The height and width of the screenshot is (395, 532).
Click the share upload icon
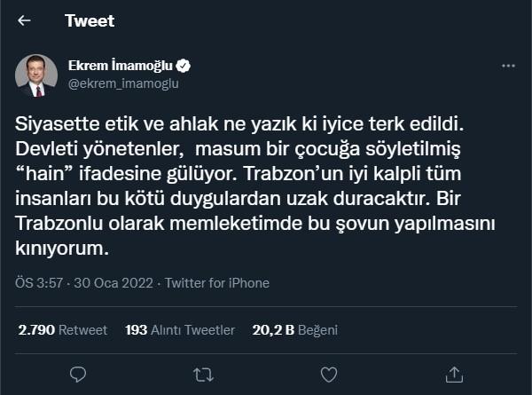click(454, 373)
